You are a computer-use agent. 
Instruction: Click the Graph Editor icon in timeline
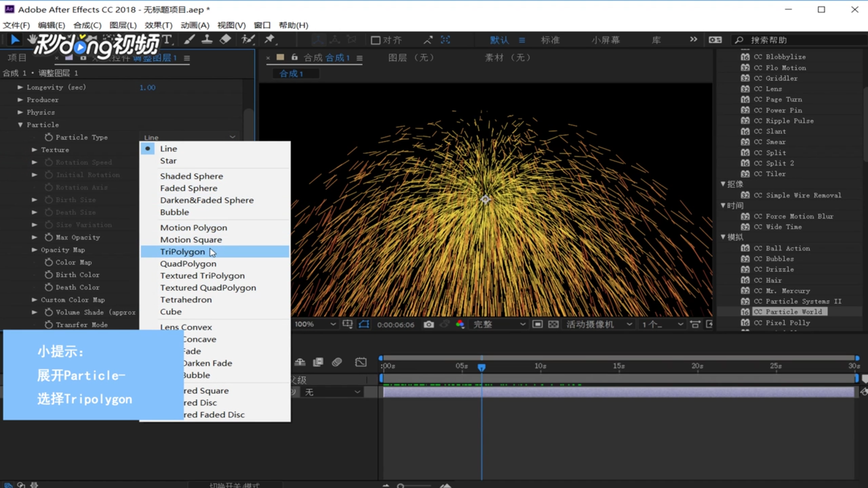361,362
